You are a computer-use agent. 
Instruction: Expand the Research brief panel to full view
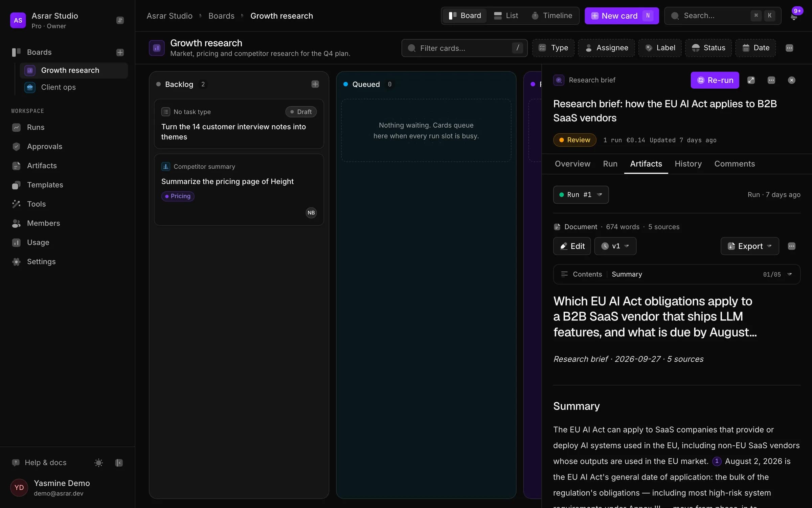pos(751,80)
